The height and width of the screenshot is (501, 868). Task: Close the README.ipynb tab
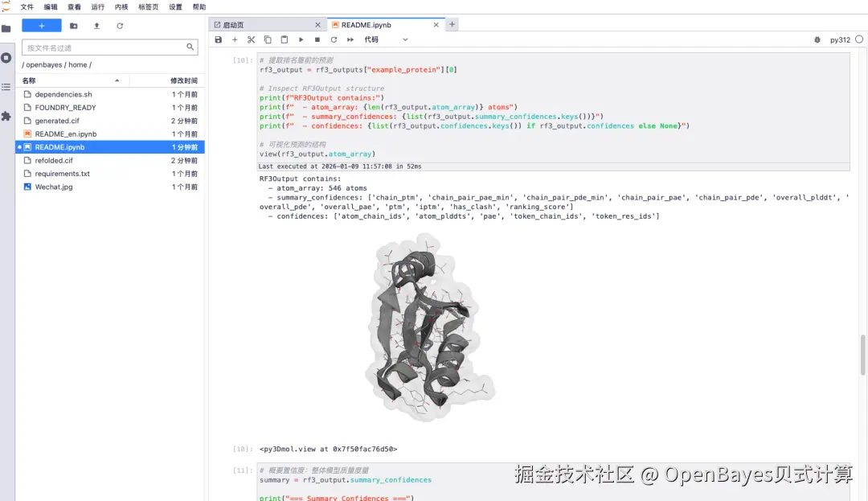[x=436, y=25]
